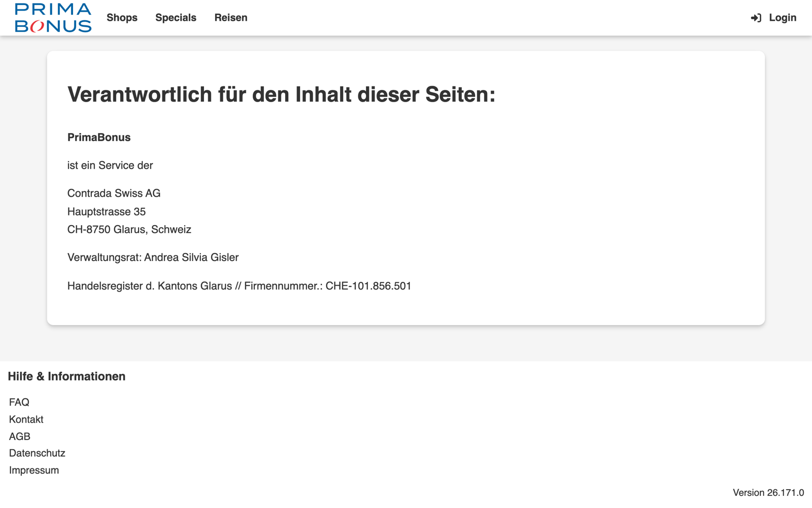The height and width of the screenshot is (508, 812).
Task: Click the PrimaBonus logo
Action: 53,18
